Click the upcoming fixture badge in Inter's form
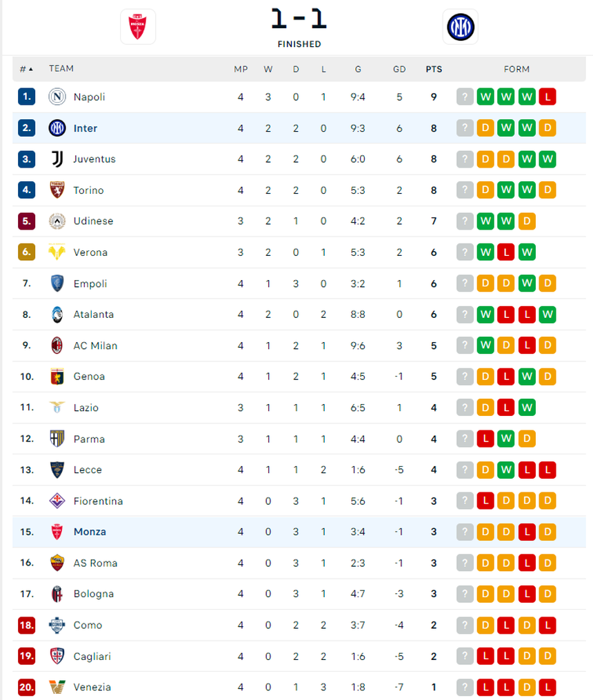Screen dimensions: 593x700 pyautogui.click(x=465, y=128)
